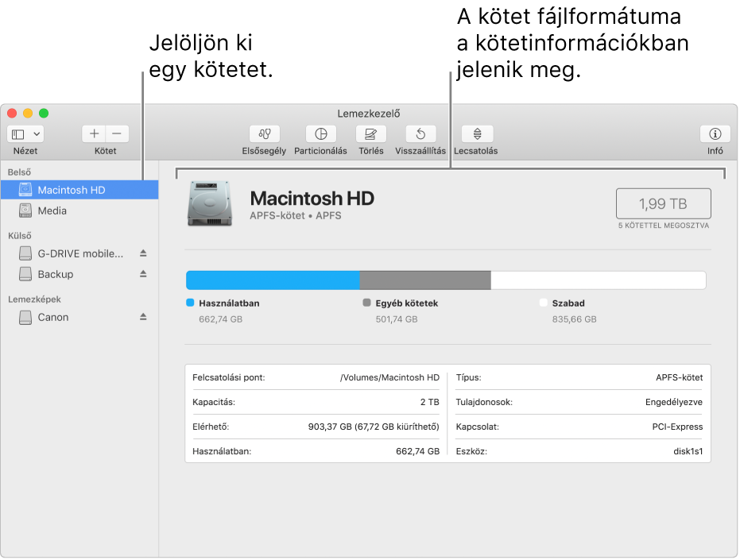Click the 5 KÖTETTEL MEGOSZTVA caption
The height and width of the screenshot is (560, 740).
tap(664, 226)
